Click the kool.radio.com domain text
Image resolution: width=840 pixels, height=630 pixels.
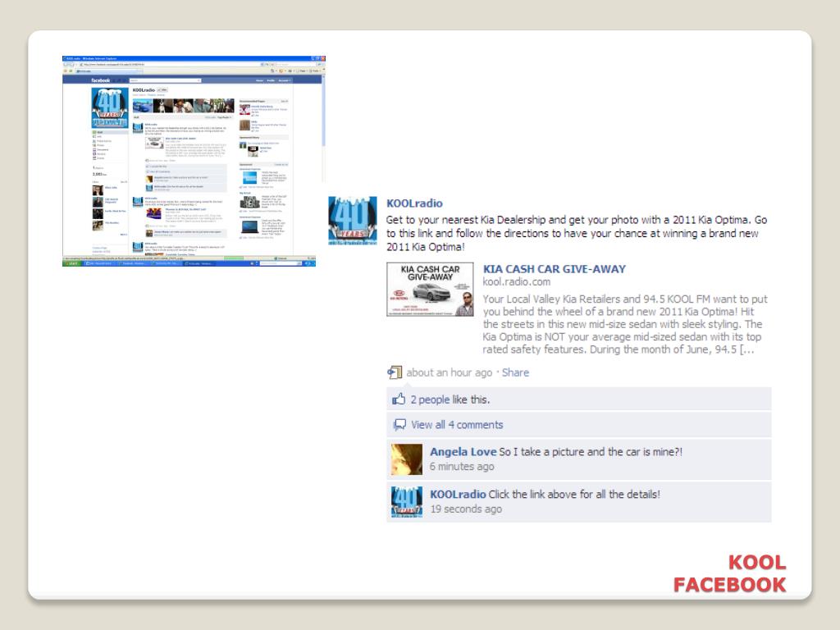(x=517, y=282)
